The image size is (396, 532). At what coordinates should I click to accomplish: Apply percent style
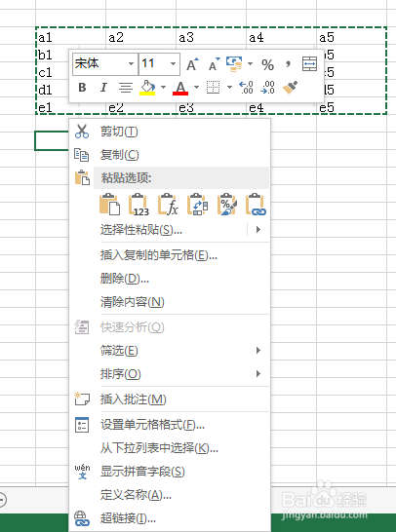[x=267, y=64]
